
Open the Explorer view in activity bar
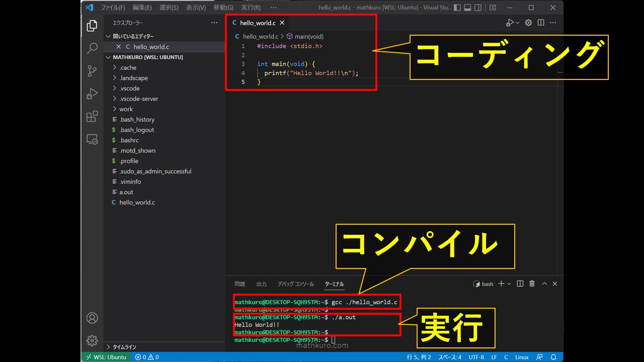coord(92,26)
